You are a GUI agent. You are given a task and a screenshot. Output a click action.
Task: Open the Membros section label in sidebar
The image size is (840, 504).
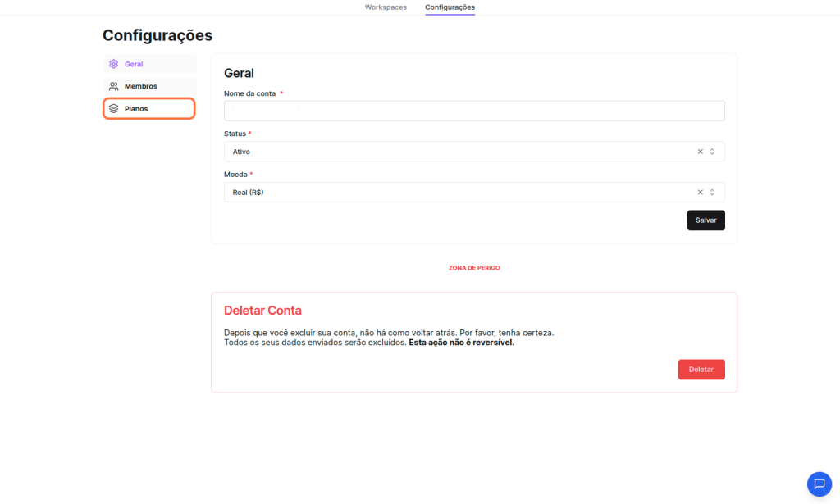(x=140, y=86)
